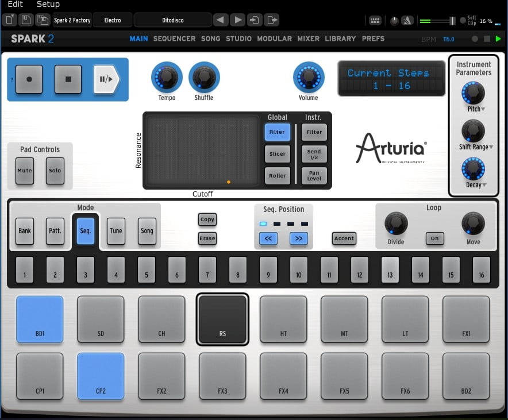The image size is (508, 420).
Task: Open the Edit menu
Action: [15, 4]
